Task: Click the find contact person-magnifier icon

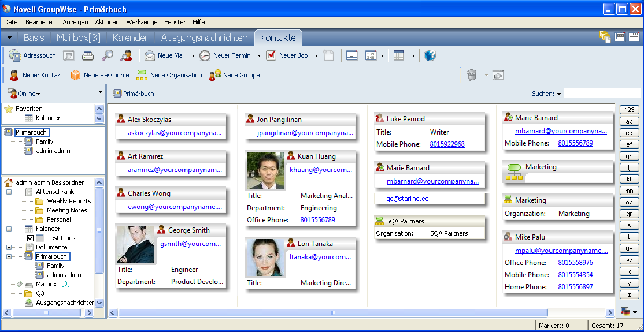Action: tap(126, 55)
